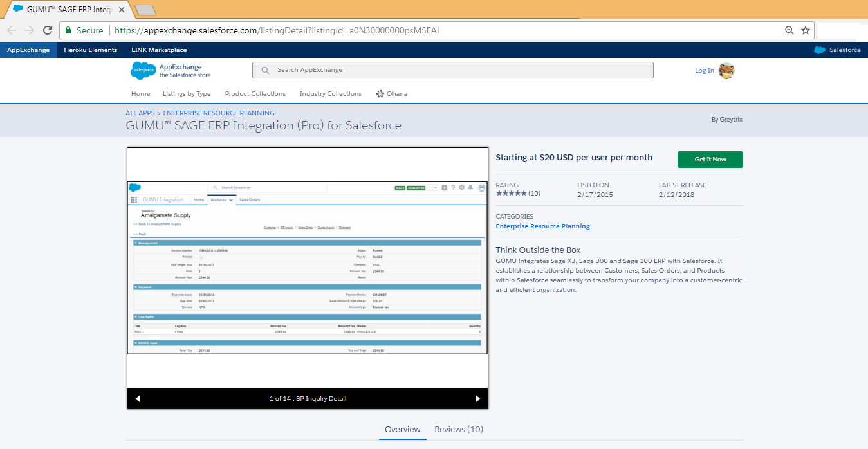Click the listing title GUMU SAGE ERP Integration
Screen dimensions: 868x449
263,125
